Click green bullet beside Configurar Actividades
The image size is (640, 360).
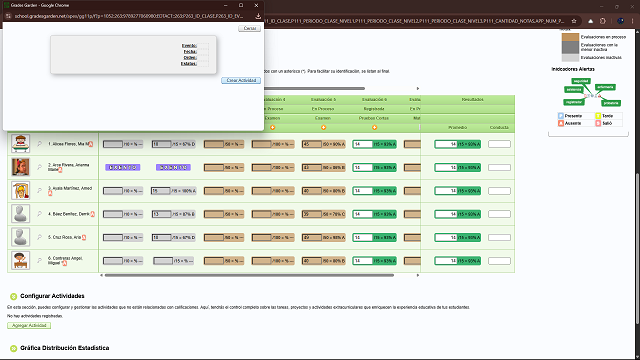pyautogui.click(x=13, y=296)
